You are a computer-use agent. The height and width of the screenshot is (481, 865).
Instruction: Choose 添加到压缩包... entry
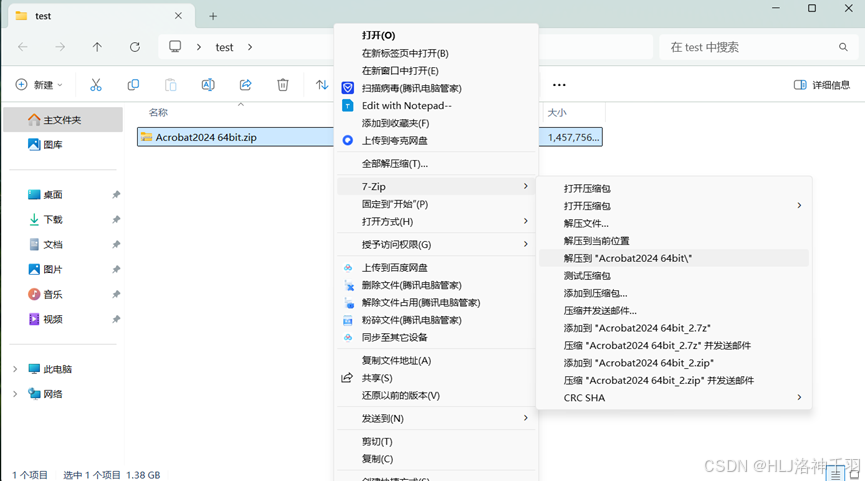[x=674, y=293]
